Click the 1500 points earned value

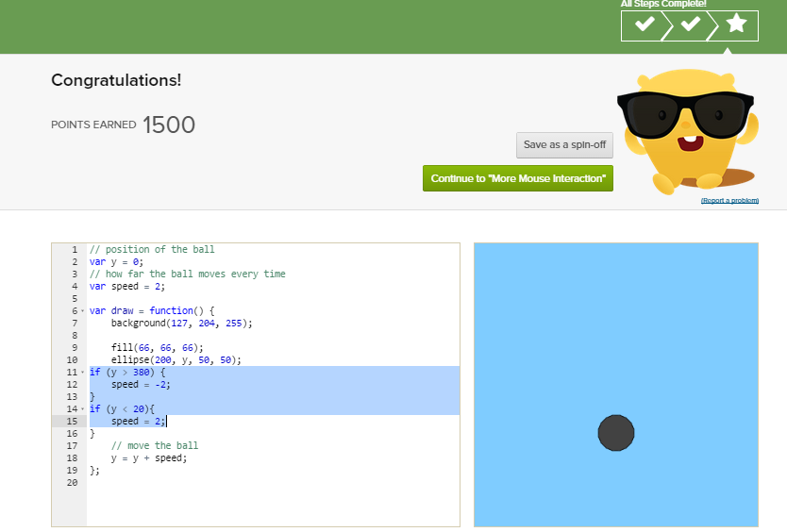click(x=169, y=125)
